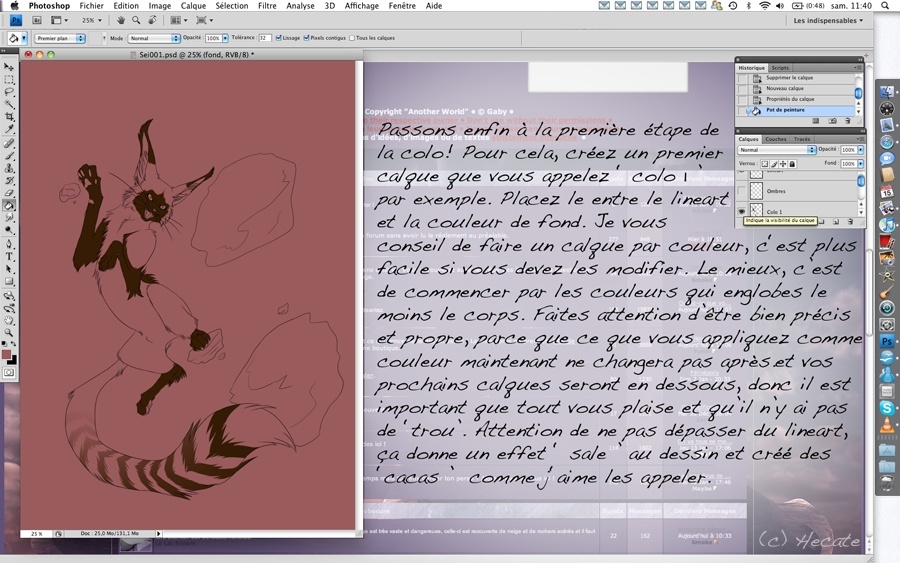Set foreground color swatch
The height and width of the screenshot is (563, 900).
pyautogui.click(x=6, y=355)
